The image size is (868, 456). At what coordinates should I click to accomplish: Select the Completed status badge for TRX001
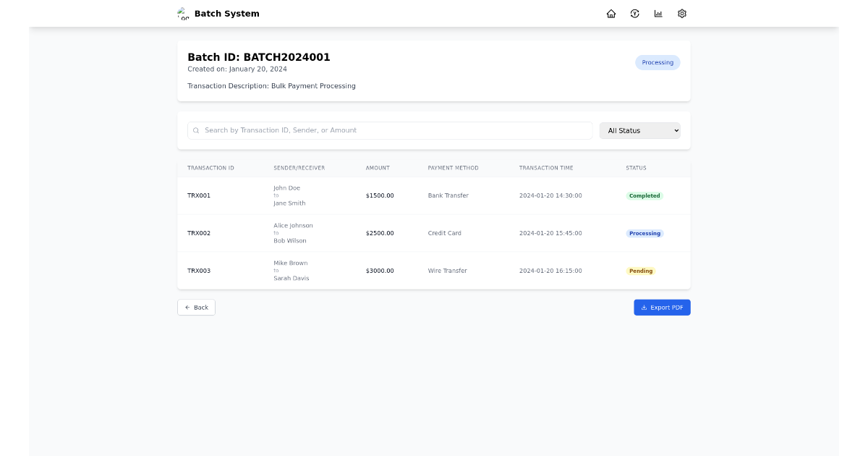tap(644, 195)
